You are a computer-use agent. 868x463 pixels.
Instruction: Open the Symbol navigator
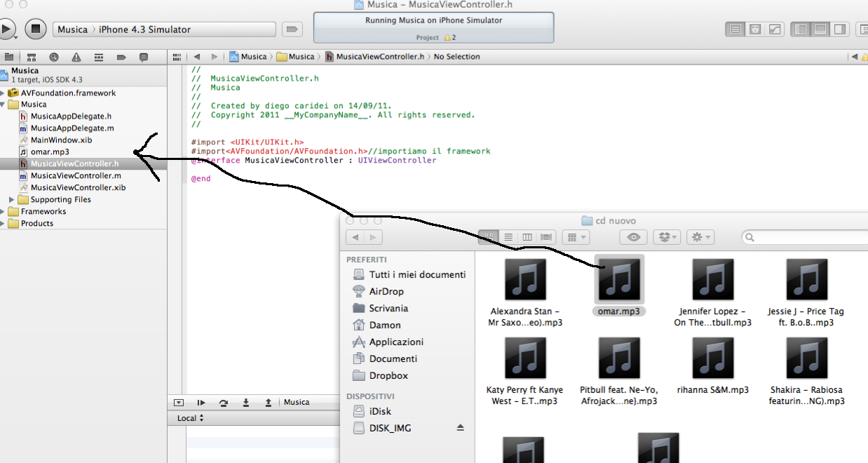pyautogui.click(x=32, y=57)
